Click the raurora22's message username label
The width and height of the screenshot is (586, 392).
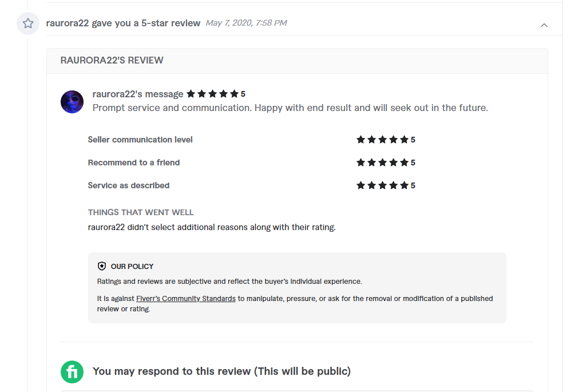tap(137, 94)
